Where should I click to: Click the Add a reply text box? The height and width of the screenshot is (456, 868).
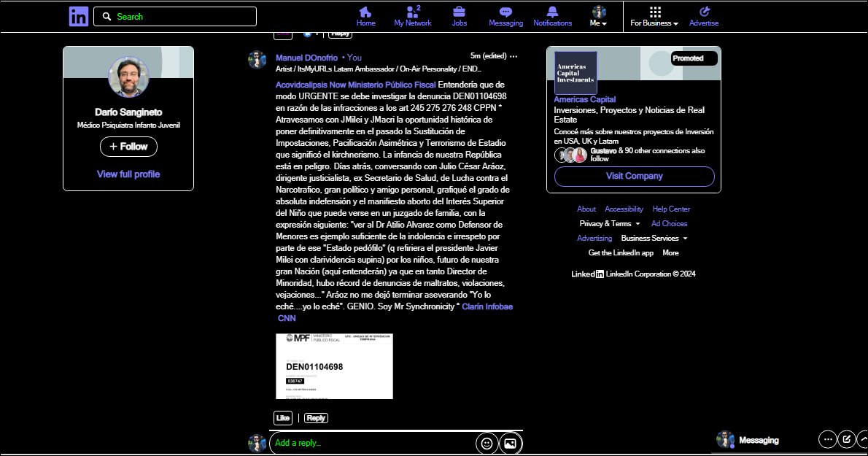point(373,443)
